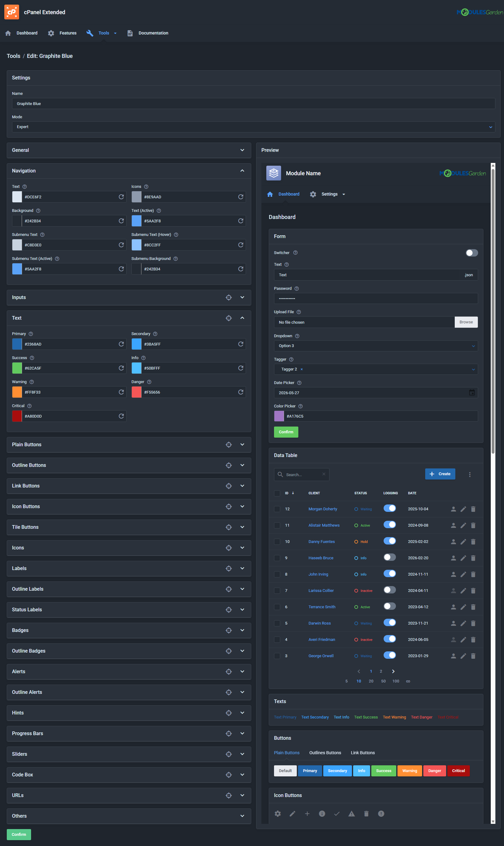Open the Navigation Text (Active) color swatch
This screenshot has width=504, height=846.
point(136,221)
